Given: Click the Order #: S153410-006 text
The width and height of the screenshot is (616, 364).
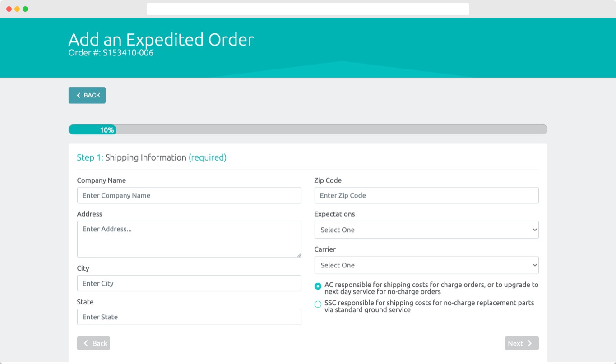Looking at the screenshot, I should point(111,53).
